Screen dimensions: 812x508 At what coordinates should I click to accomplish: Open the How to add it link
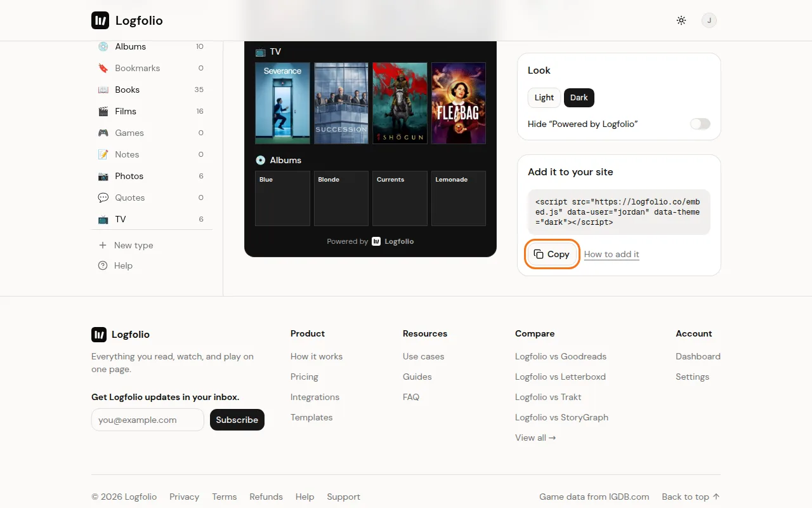612,254
